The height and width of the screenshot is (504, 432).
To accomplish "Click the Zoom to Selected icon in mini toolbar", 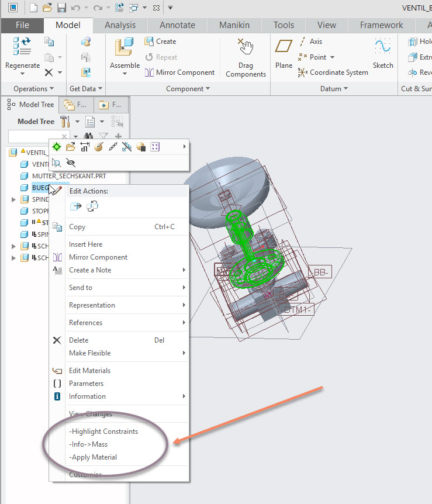I will tap(57, 163).
